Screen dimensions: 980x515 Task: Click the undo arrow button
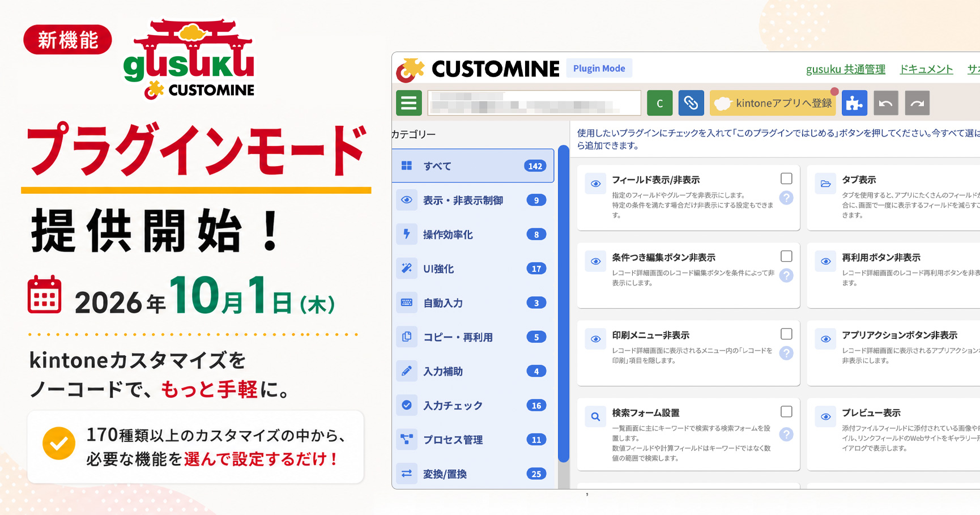(x=886, y=103)
